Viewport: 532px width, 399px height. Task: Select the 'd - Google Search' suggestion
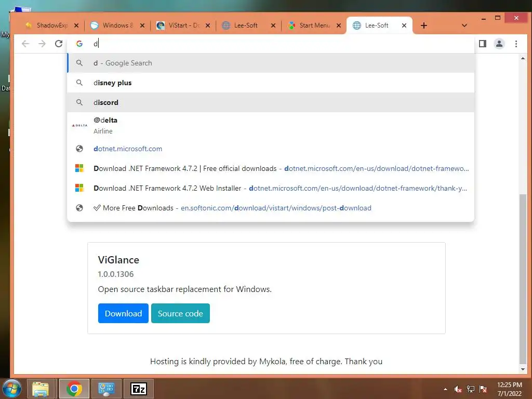point(271,63)
